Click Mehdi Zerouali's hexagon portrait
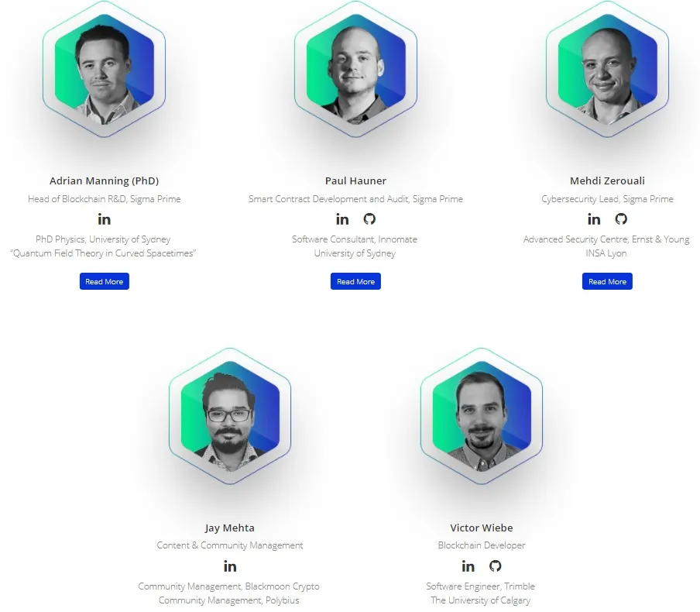The image size is (700, 612). click(607, 69)
